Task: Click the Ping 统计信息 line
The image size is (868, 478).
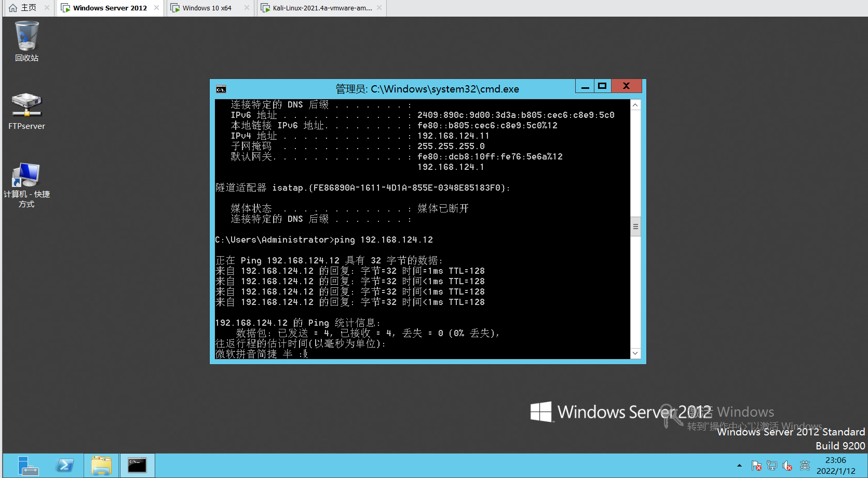Action: pyautogui.click(x=298, y=323)
